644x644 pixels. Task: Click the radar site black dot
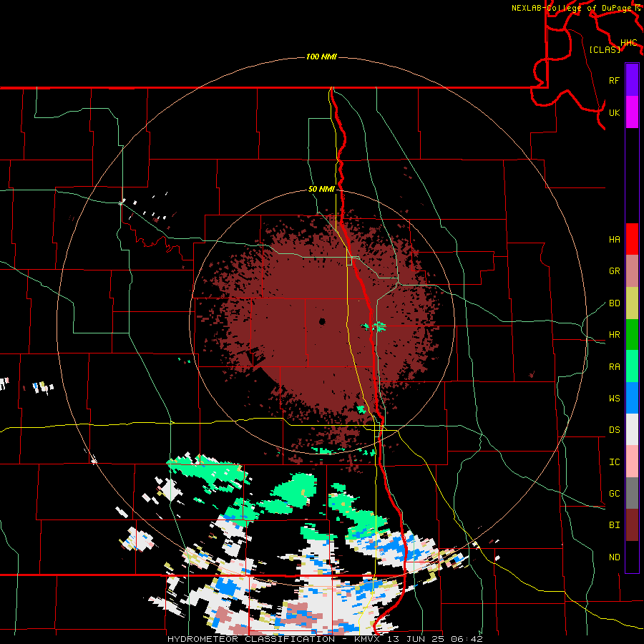(323, 321)
